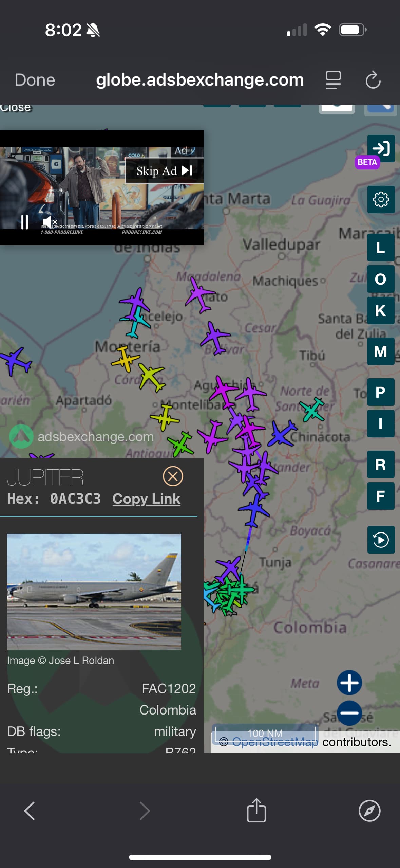Toggle the F follow button
Viewport: 400px width, 868px height.
[381, 496]
